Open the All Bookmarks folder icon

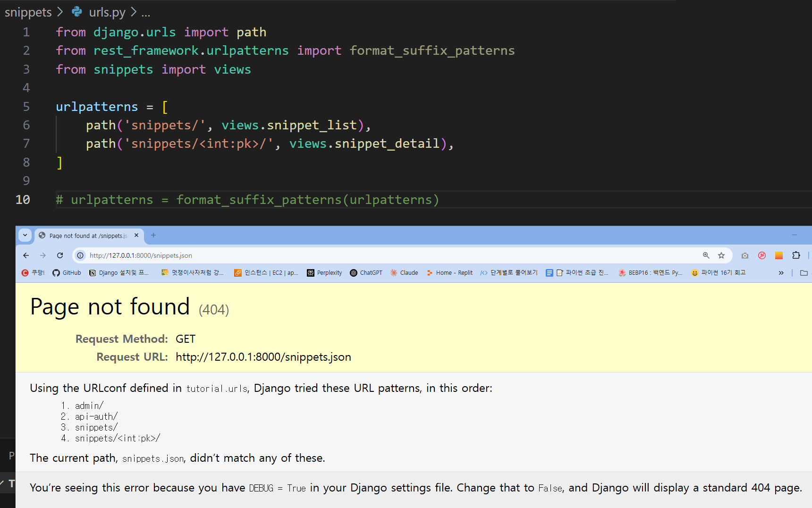(x=804, y=273)
